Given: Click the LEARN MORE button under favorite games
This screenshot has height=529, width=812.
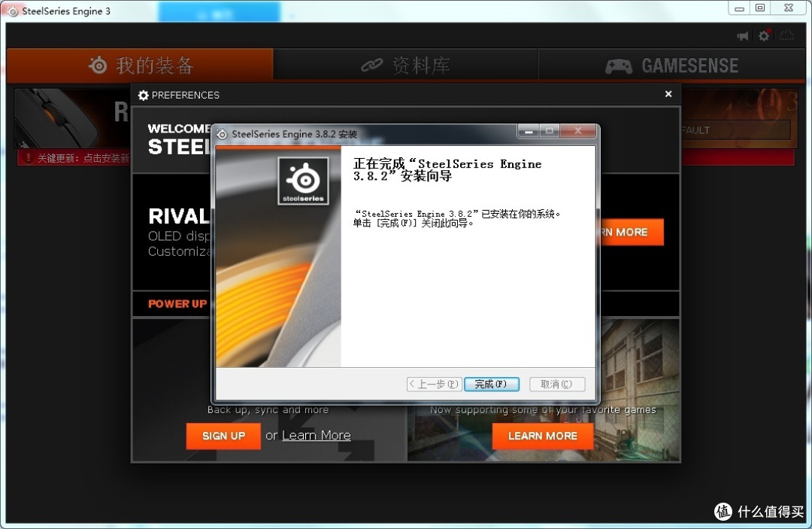Looking at the screenshot, I should (x=542, y=436).
